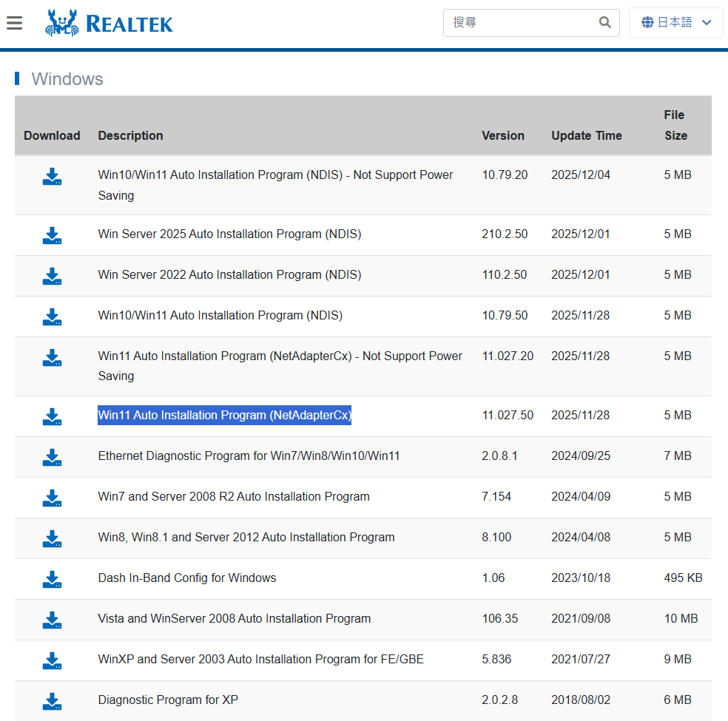Download Win7 and Server 2008 R2 driver
The width and height of the screenshot is (728, 721).
(x=52, y=498)
